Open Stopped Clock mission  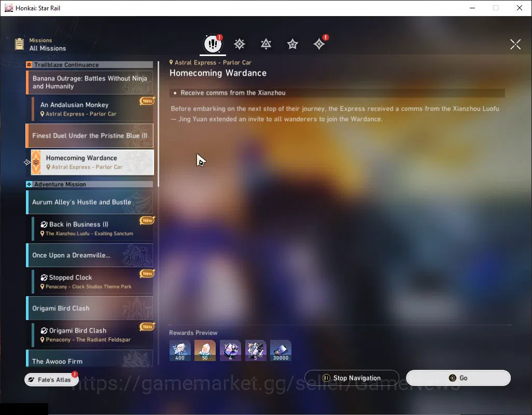point(92,282)
